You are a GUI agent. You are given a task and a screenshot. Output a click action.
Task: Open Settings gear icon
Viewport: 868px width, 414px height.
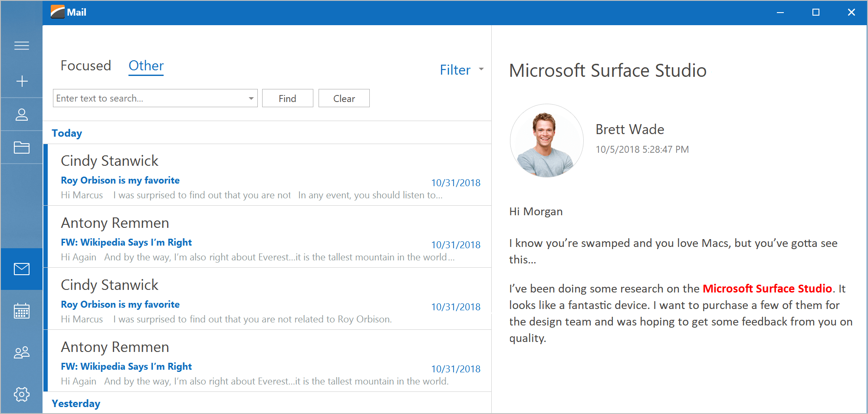[22, 394]
